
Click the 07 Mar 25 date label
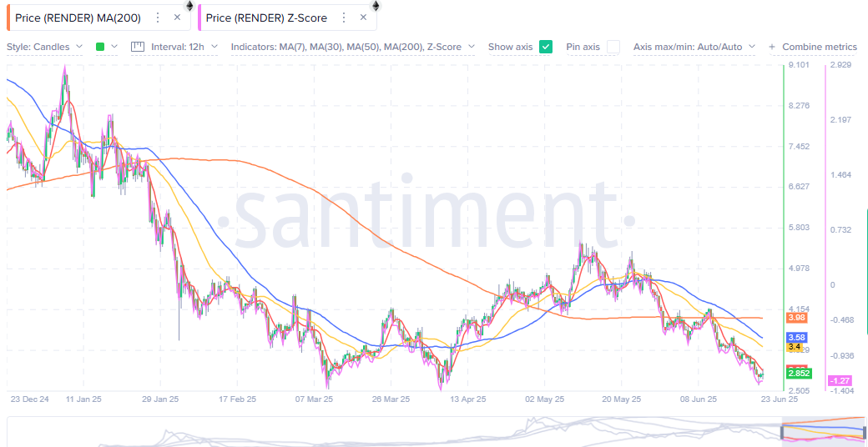(314, 399)
